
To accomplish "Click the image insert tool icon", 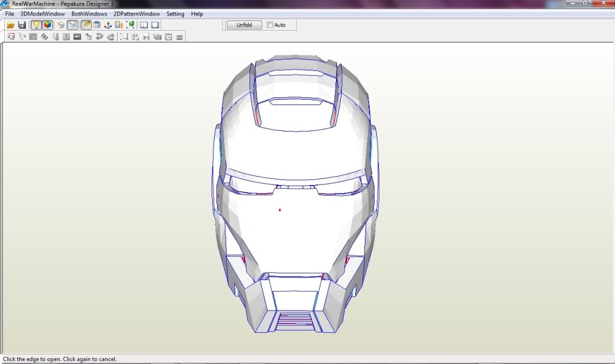I will (78, 37).
